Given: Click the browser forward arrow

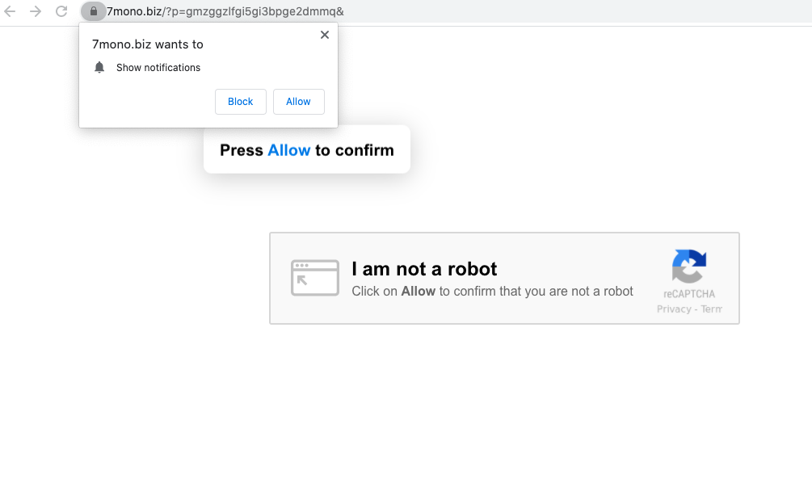Looking at the screenshot, I should (x=36, y=11).
